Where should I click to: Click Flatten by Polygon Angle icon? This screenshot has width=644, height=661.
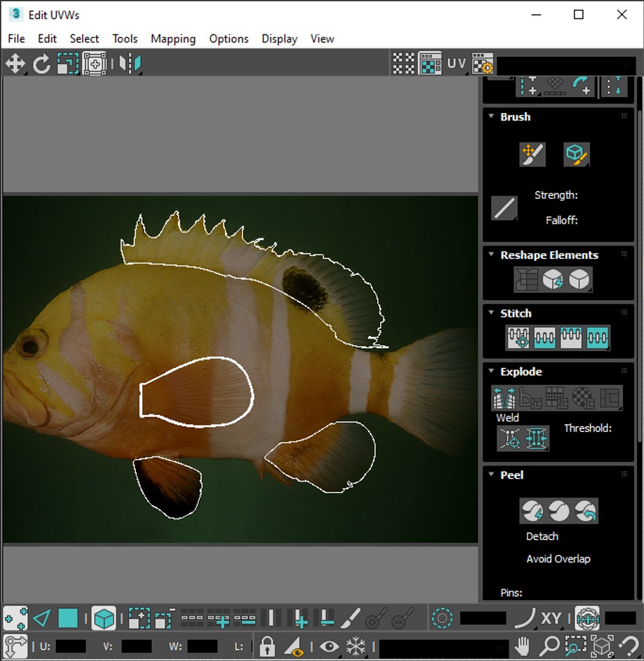click(531, 398)
